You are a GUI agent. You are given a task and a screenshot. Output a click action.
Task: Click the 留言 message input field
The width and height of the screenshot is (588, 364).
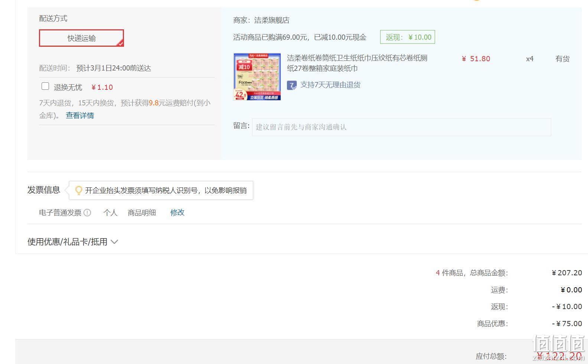click(x=401, y=127)
